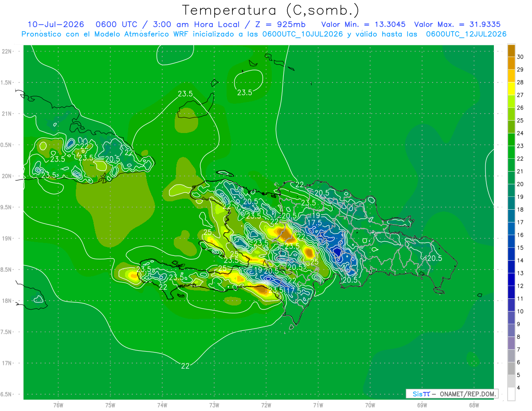This screenshot has width=532, height=411.
Task: Click the 'ONAMET/REP.DOM.' credit box
Action: (452, 394)
